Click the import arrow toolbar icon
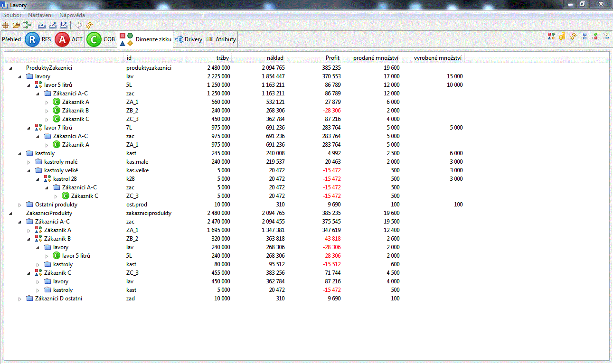Screen dimensions: 613x364 click(42, 25)
